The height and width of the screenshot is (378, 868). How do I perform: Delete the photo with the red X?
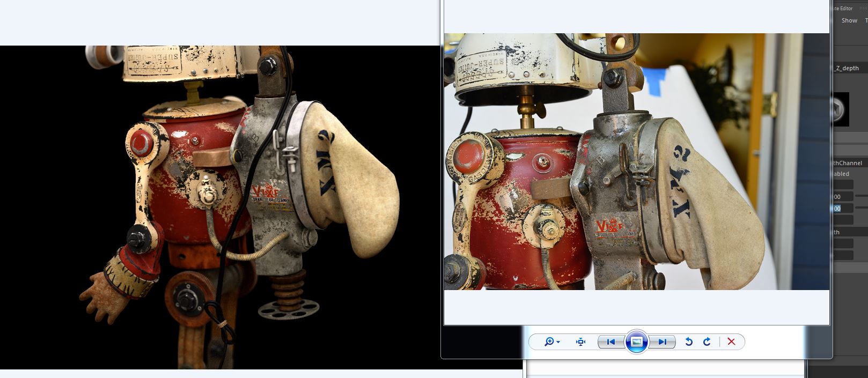point(731,342)
